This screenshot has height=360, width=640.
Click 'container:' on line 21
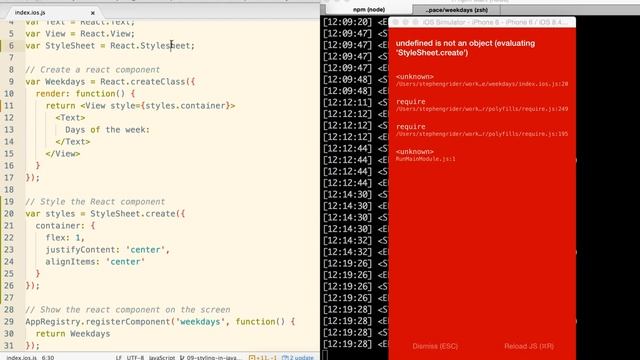click(x=60, y=225)
